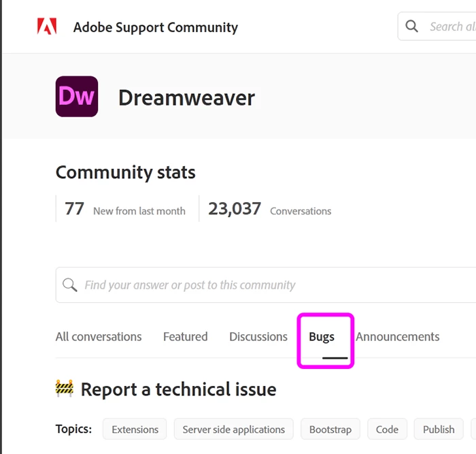Click the construction barrier emoji icon
This screenshot has height=454, width=476.
65,388
